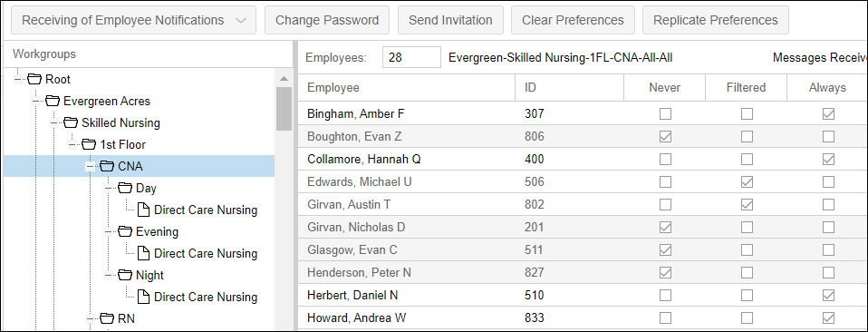Select Direct Care Nursing under Night
The height and width of the screenshot is (332, 868).
click(x=206, y=297)
